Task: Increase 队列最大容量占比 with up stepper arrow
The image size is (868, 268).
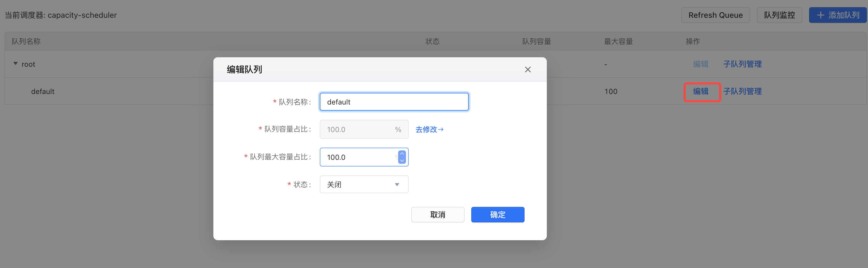Action: 402,154
